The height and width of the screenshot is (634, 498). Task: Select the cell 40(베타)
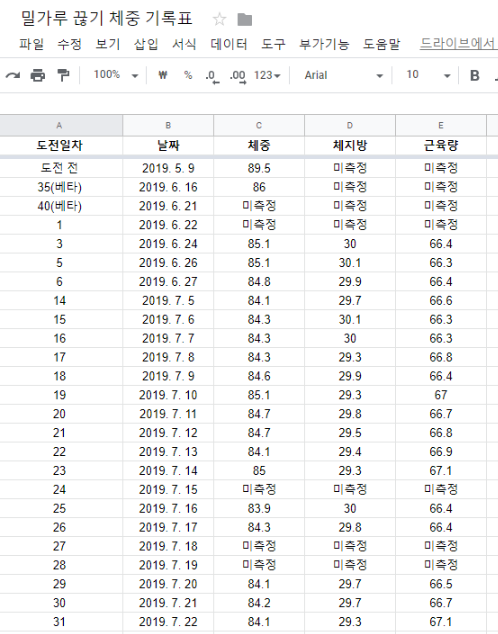click(59, 206)
